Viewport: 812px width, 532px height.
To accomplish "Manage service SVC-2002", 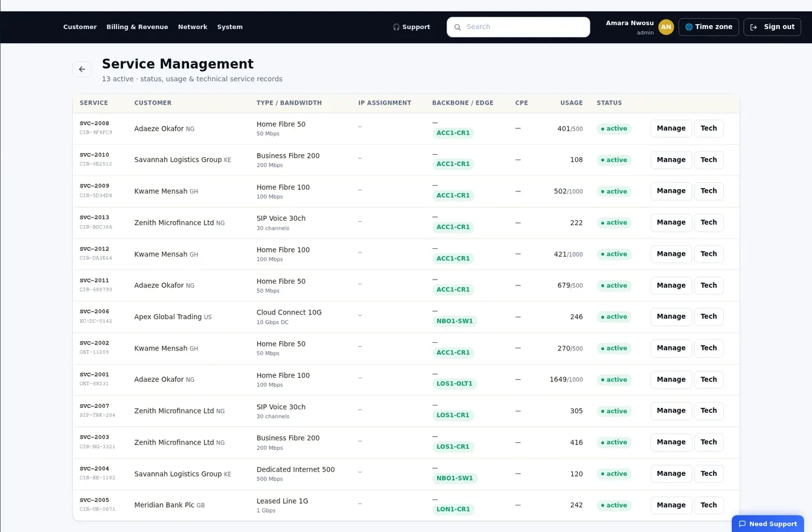I will coord(671,348).
